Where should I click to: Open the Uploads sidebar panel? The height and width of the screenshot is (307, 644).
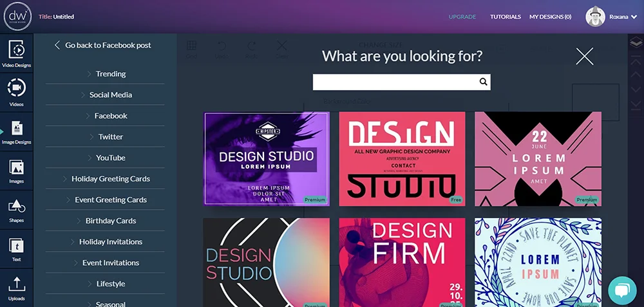click(x=17, y=288)
